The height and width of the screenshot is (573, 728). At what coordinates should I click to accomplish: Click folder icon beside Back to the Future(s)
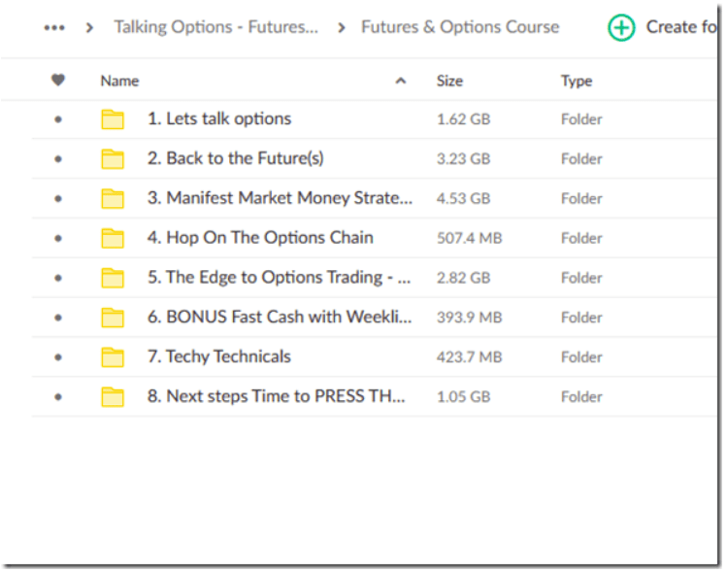(113, 159)
